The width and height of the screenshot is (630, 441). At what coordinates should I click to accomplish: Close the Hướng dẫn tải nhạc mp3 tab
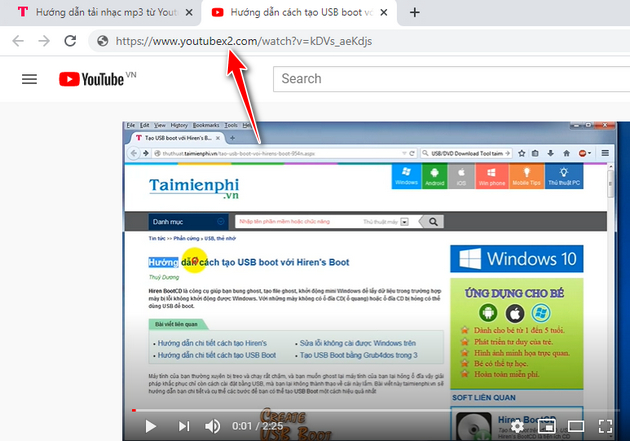coord(189,12)
